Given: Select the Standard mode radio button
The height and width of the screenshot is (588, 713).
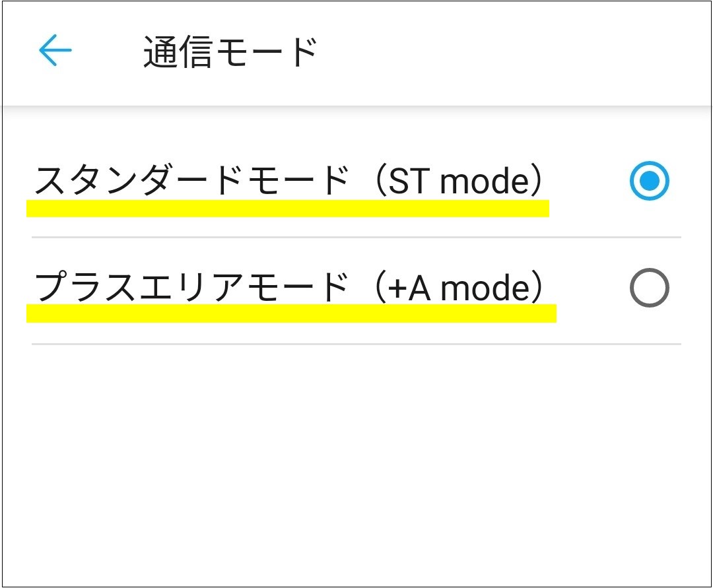Looking at the screenshot, I should pyautogui.click(x=649, y=181).
